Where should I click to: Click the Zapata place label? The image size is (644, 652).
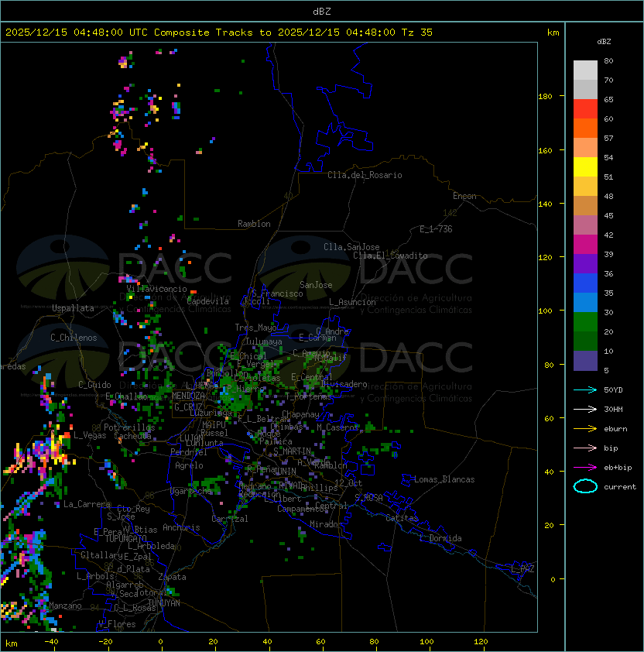(172, 577)
